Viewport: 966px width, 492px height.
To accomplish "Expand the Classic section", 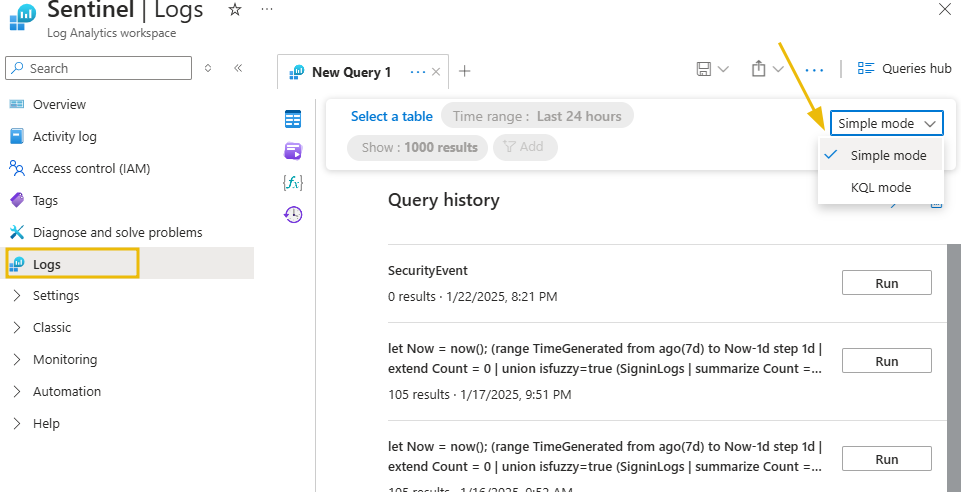I will pyautogui.click(x=52, y=328).
